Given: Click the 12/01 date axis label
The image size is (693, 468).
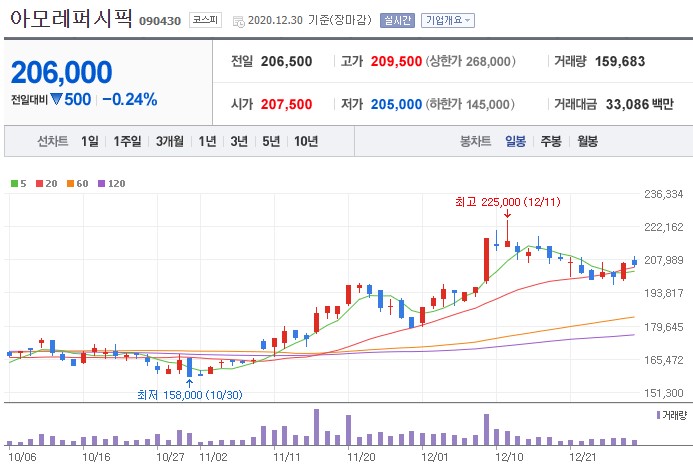Looking at the screenshot, I should pyautogui.click(x=435, y=457).
